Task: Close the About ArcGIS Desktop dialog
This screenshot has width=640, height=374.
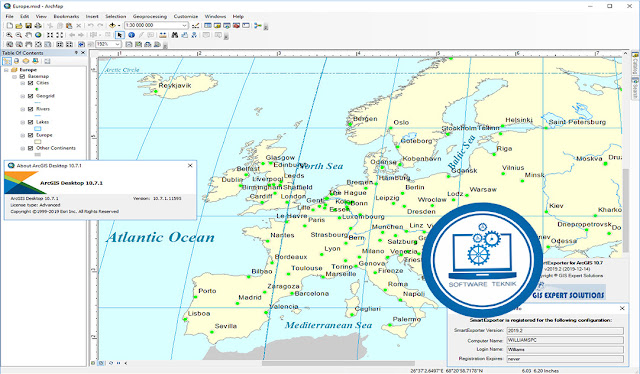Action: click(190, 165)
